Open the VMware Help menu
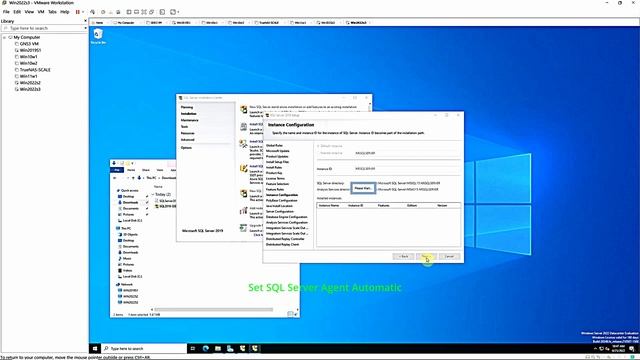Image resolution: width=640 pixels, height=360 pixels. tap(64, 12)
